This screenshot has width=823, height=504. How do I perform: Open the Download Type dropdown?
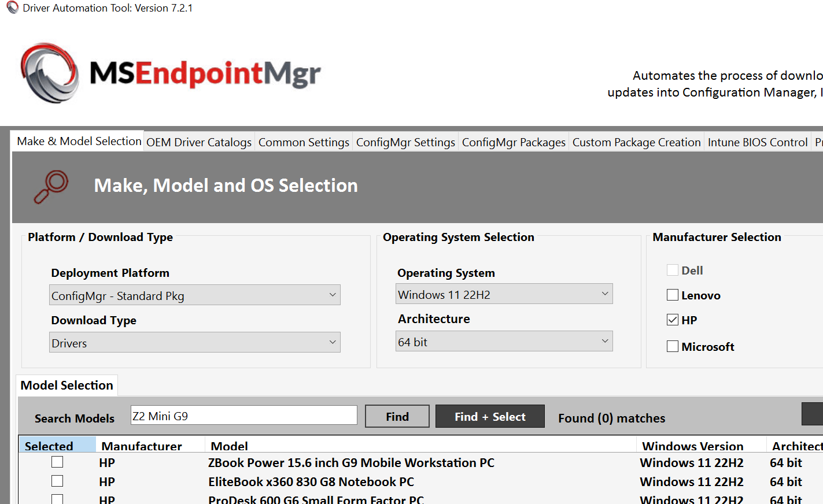coord(194,342)
